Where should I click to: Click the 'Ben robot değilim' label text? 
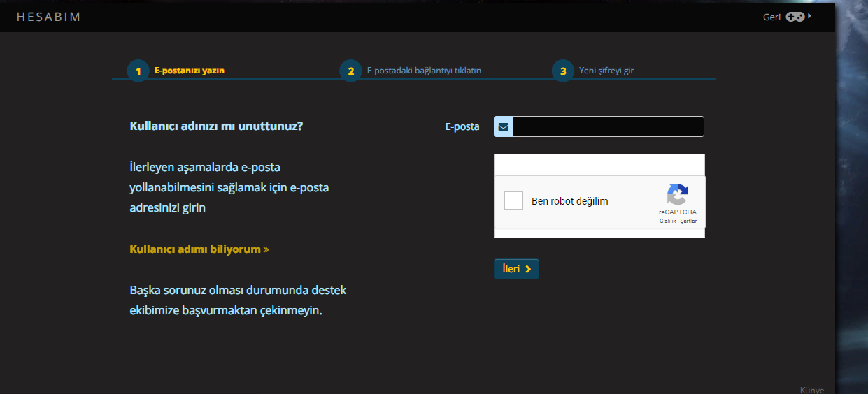[570, 201]
